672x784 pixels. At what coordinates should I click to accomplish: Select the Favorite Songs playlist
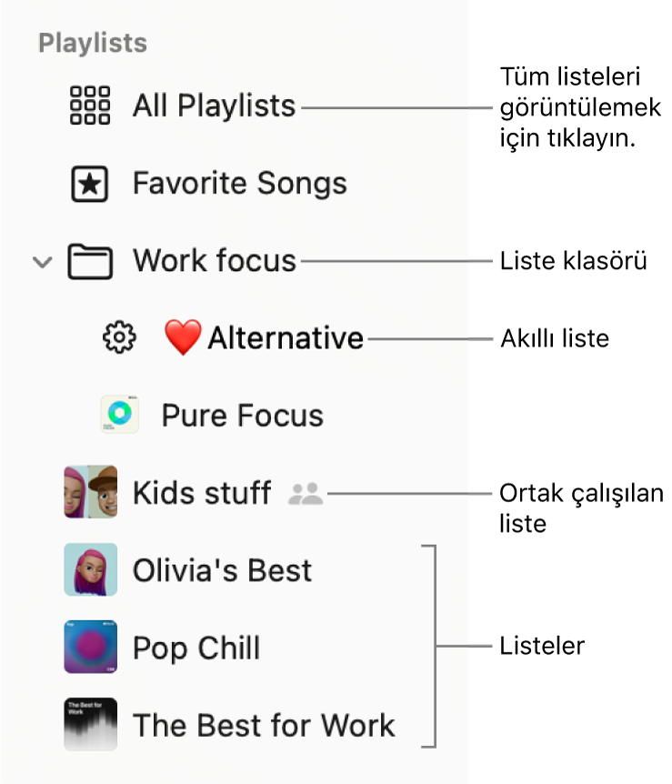(239, 183)
